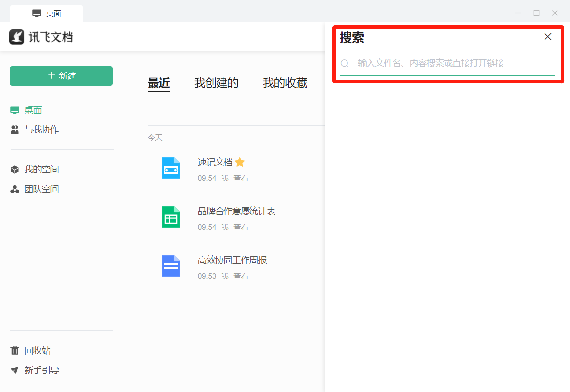Image resolution: width=570 pixels, height=392 pixels.
Task: Click the 今天 group label
Action: [x=155, y=138]
